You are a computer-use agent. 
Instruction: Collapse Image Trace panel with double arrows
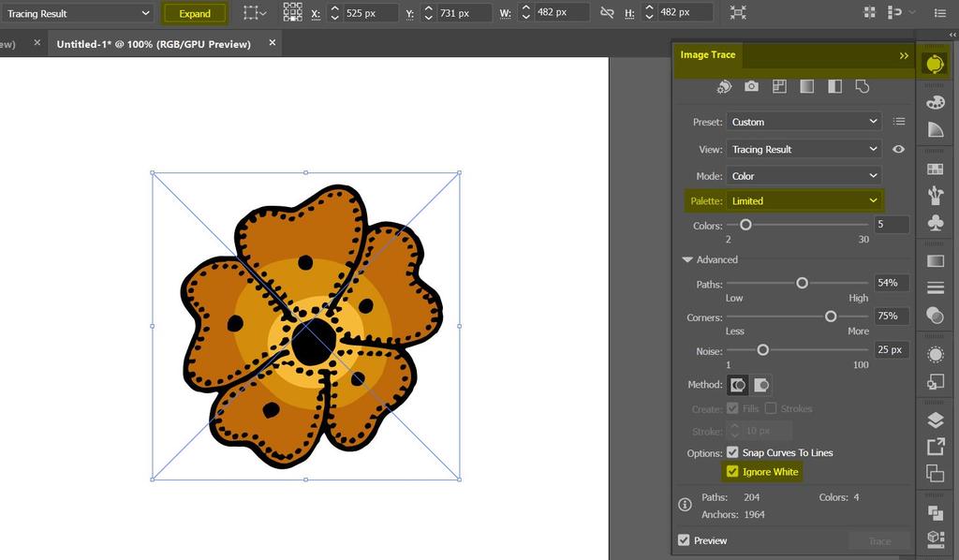pos(904,55)
